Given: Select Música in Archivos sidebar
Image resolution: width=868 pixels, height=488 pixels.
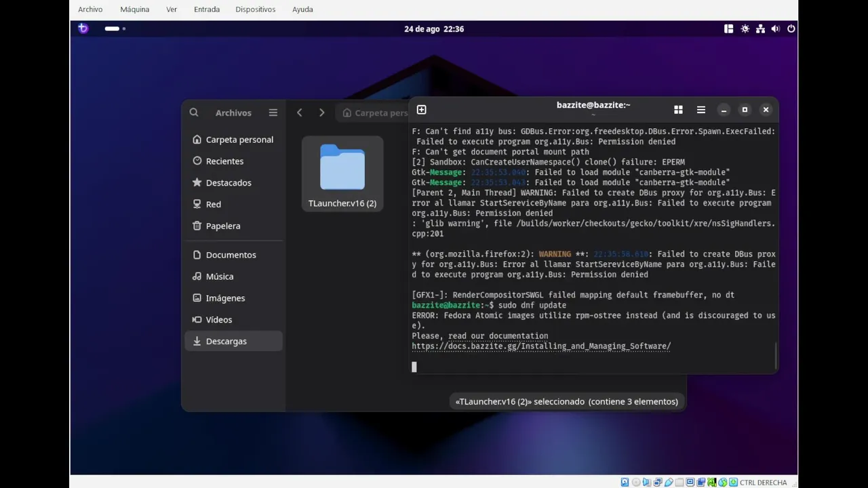Looking at the screenshot, I should point(233,277).
